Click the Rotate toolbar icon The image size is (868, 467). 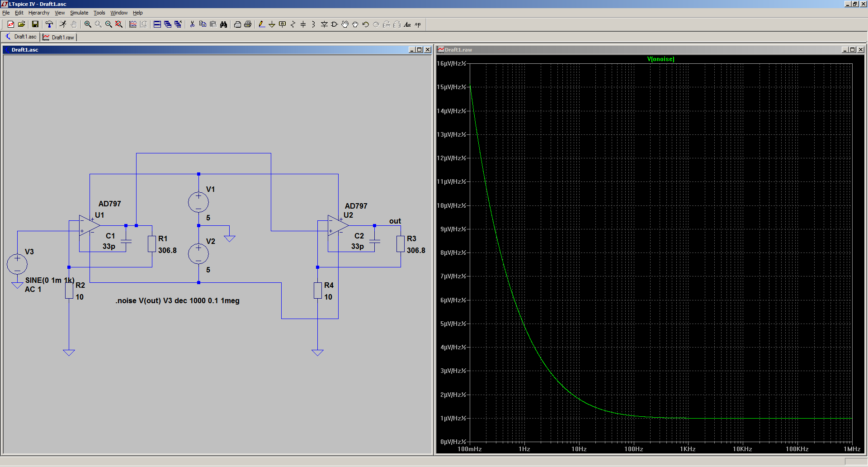pyautogui.click(x=387, y=24)
